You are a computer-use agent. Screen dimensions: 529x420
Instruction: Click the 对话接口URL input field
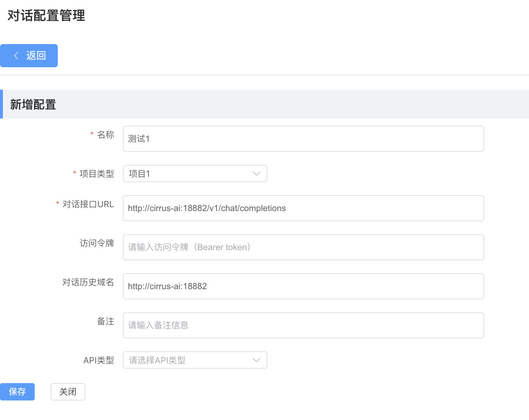[303, 208]
